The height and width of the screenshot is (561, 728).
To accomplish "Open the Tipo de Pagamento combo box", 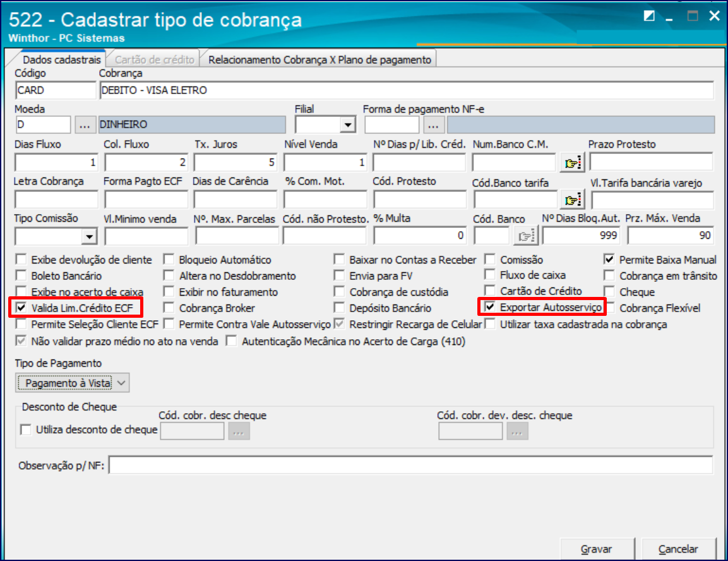I will click(73, 383).
